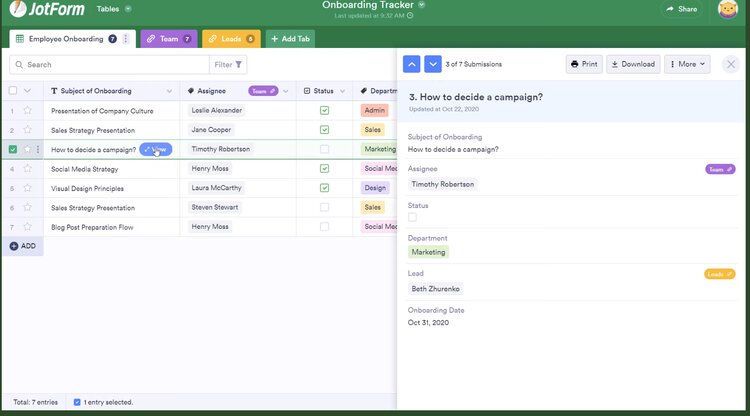Open the user avatar menu
The height and width of the screenshot is (416, 750).
(728, 9)
